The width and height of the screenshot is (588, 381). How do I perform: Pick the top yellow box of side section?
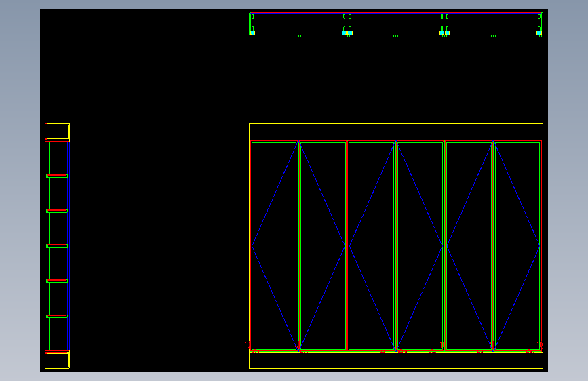point(58,132)
